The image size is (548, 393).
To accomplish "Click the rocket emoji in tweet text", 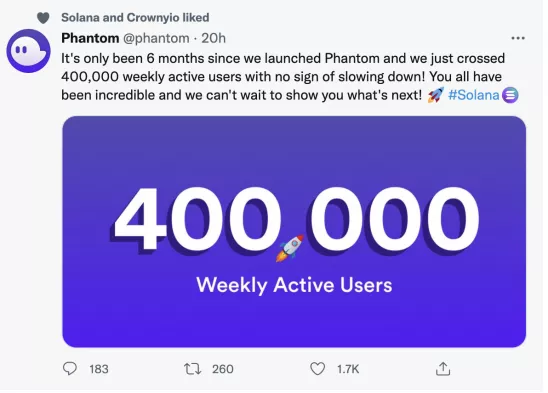I will 435,95.
